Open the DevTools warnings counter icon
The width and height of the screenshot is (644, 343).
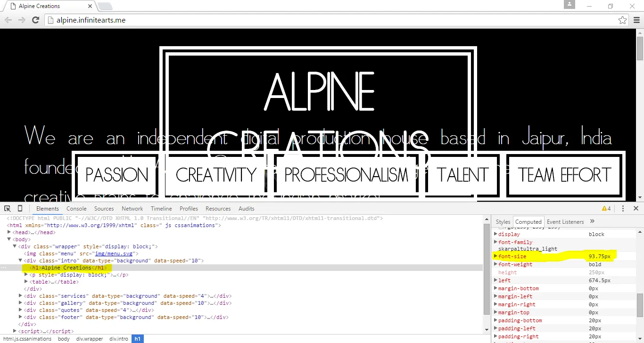(x=606, y=209)
